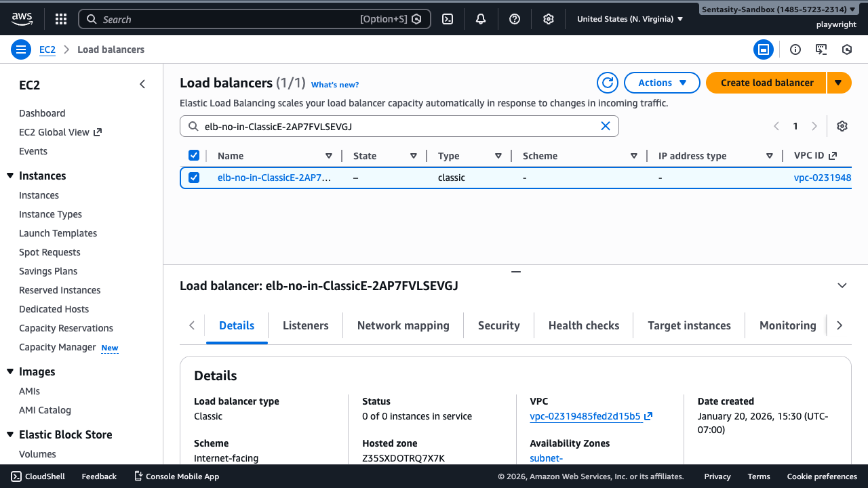Open the AWS services grid menu

[x=60, y=18]
